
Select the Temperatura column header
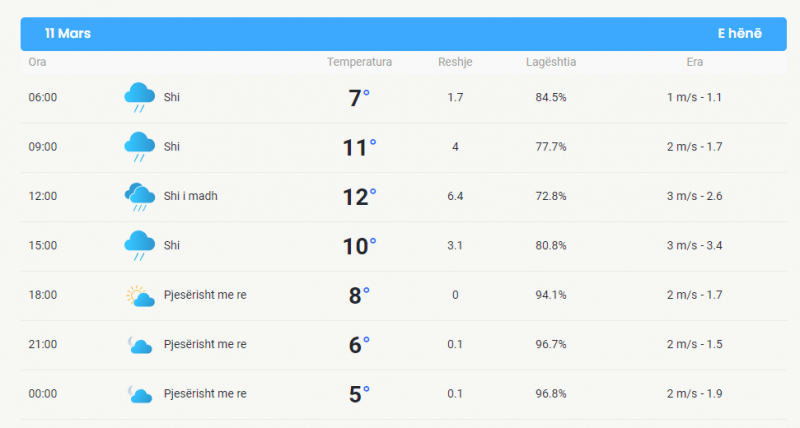pyautogui.click(x=359, y=62)
